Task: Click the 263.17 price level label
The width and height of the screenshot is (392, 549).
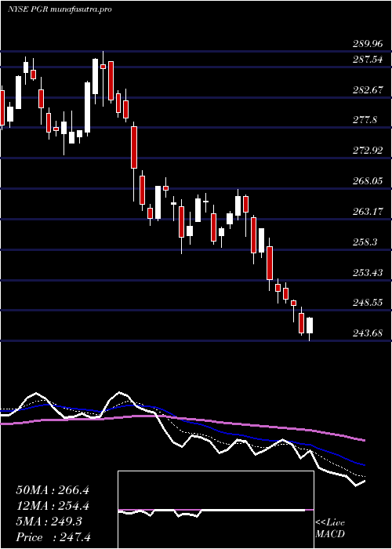Action: click(368, 212)
